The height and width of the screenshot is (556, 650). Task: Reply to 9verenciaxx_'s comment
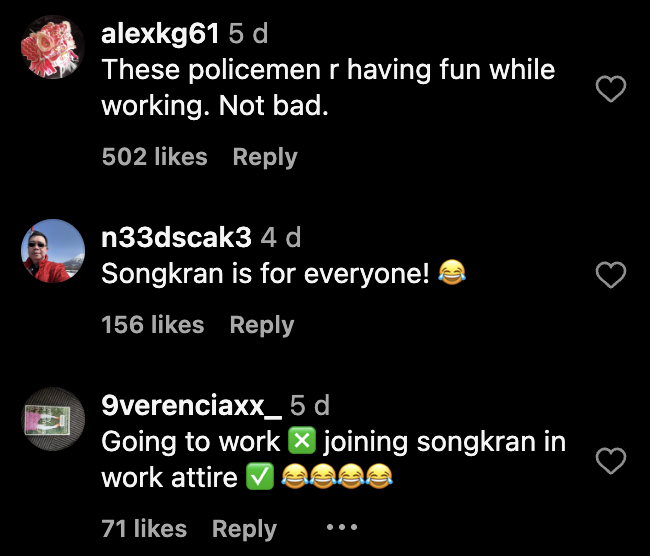click(x=244, y=529)
